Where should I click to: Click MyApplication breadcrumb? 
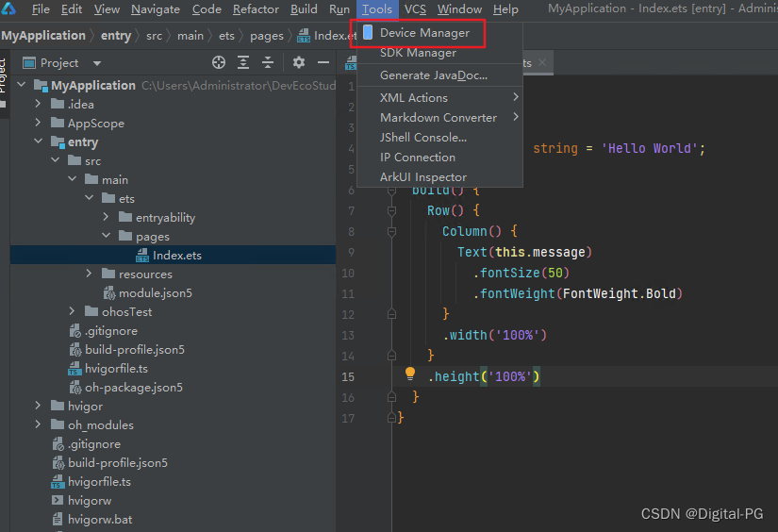point(43,36)
